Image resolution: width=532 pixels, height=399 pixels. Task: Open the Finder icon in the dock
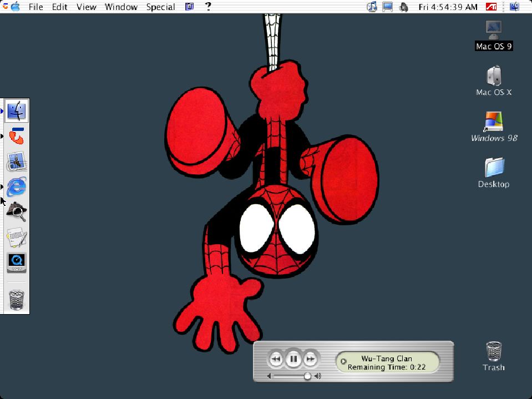[x=16, y=111]
